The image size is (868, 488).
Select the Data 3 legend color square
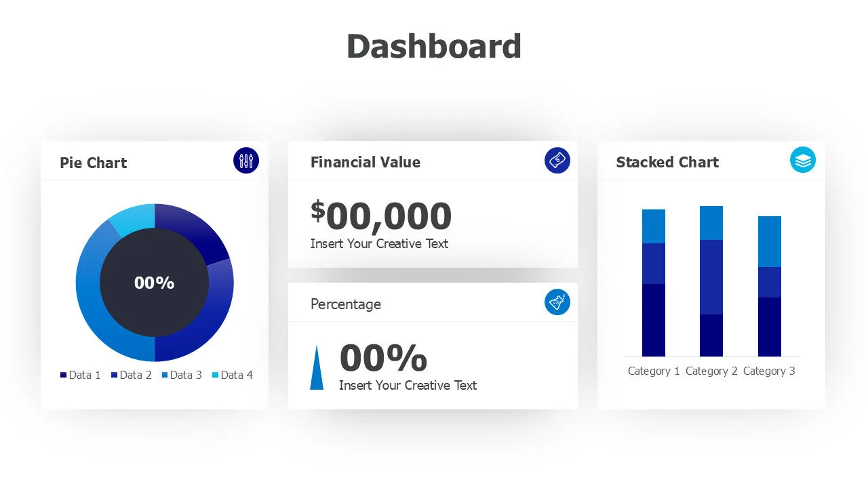pos(165,375)
